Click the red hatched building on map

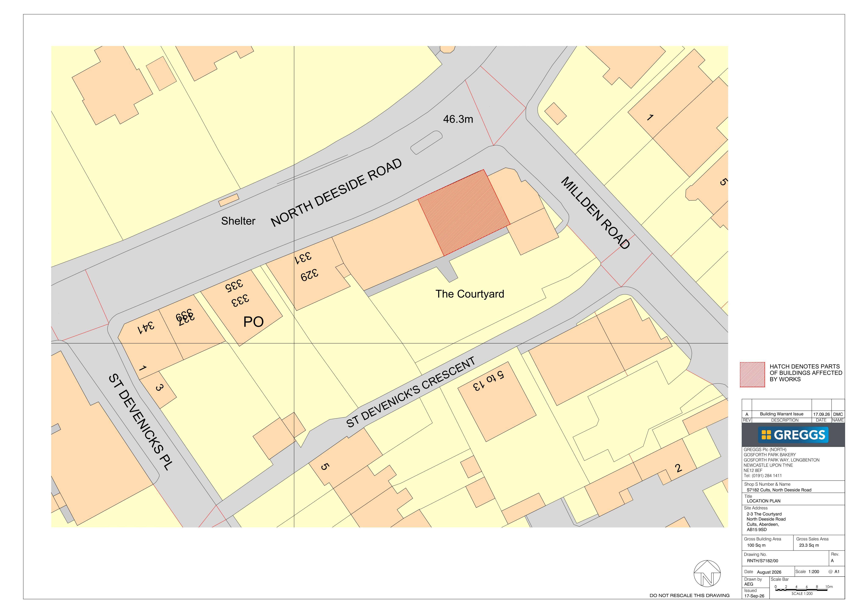click(x=464, y=213)
